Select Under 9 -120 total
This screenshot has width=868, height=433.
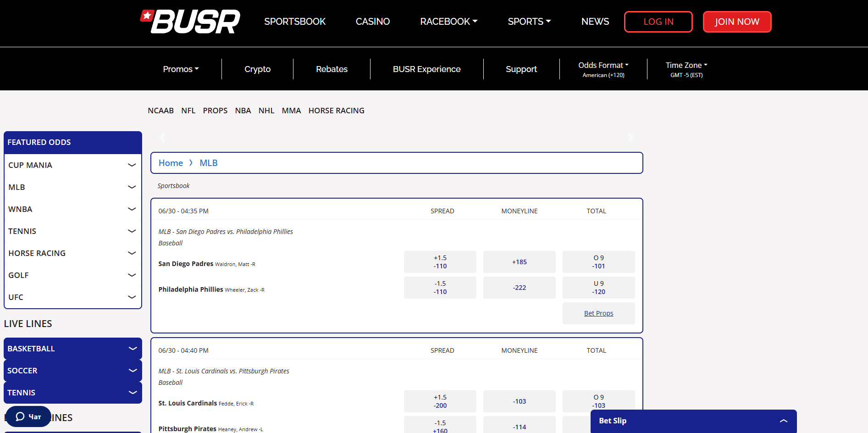click(x=599, y=288)
